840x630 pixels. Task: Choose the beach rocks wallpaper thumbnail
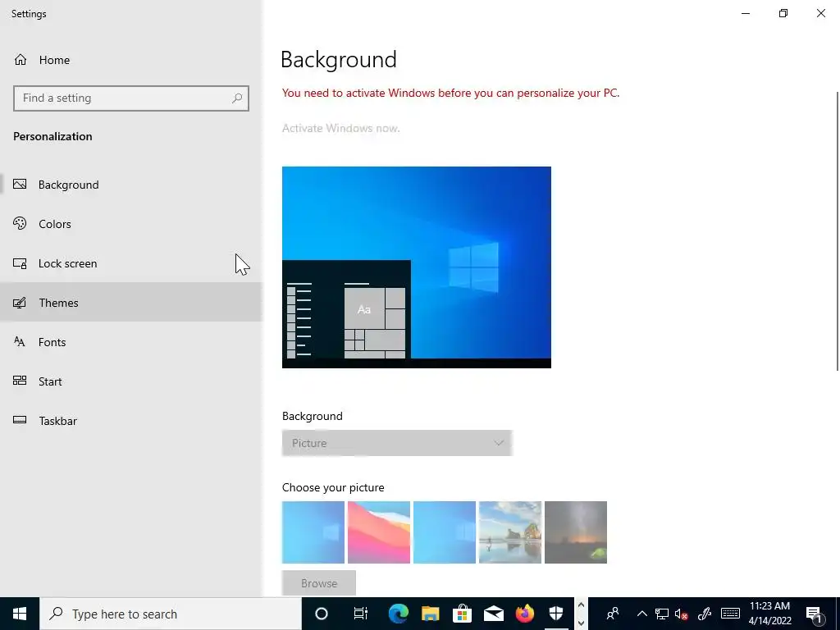(x=510, y=532)
